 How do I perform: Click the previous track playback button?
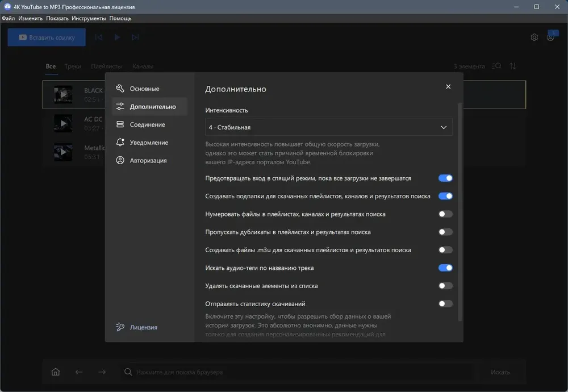pyautogui.click(x=99, y=37)
